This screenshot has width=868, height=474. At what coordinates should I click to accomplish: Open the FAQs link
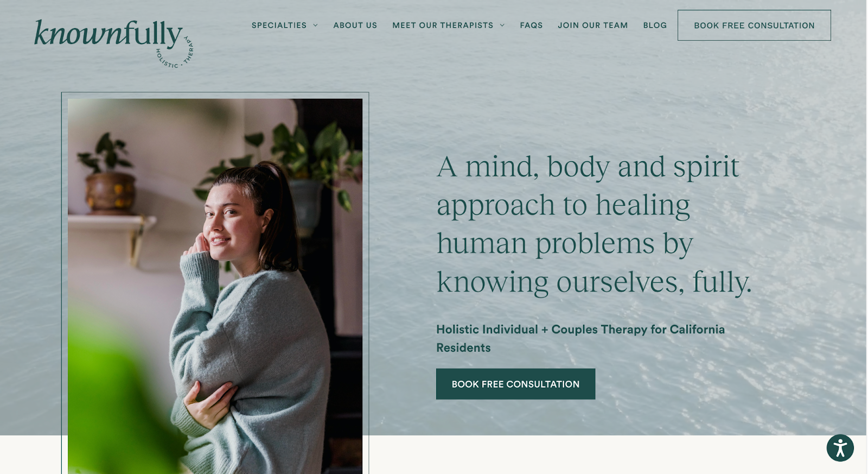click(531, 26)
